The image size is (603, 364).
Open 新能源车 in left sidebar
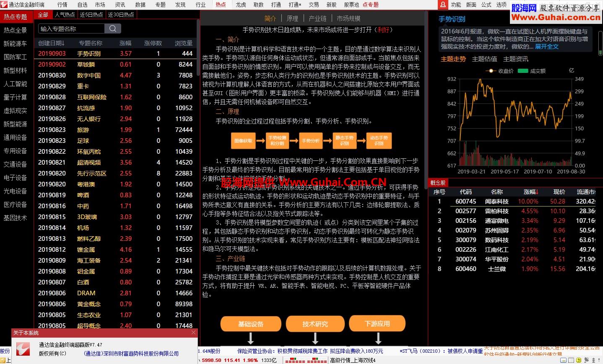[x=15, y=44]
